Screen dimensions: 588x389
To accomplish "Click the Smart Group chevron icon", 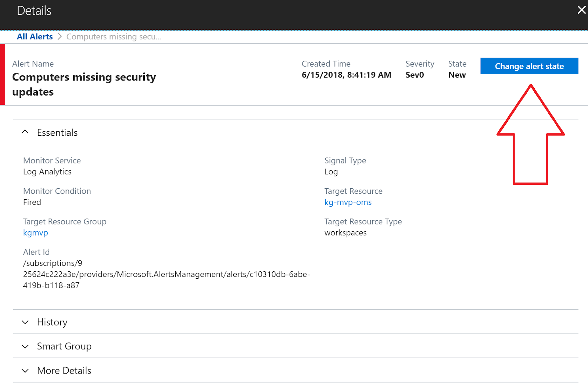I will [25, 346].
